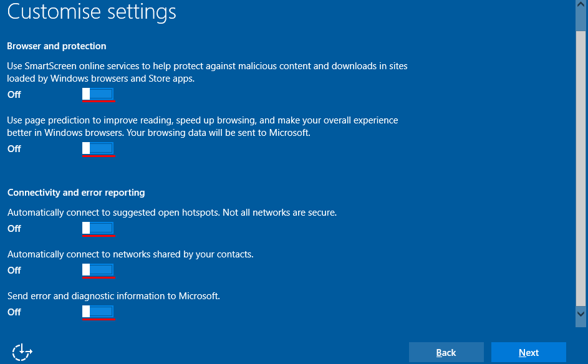
Task: Select the Connectivity and error reporting heading
Action: click(76, 193)
